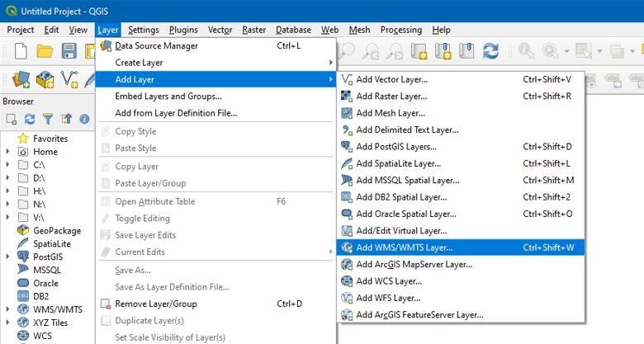Click the Refresh map toolbar icon
Image resolution: width=644 pixels, height=344 pixels.
point(490,51)
